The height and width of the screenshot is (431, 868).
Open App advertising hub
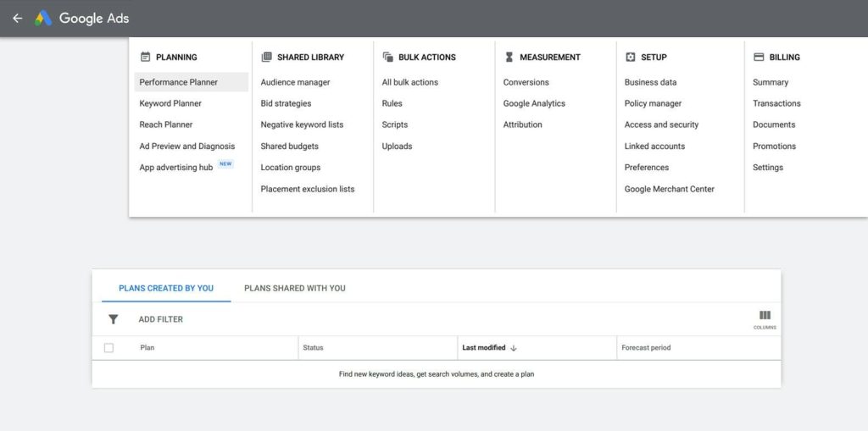pos(176,167)
